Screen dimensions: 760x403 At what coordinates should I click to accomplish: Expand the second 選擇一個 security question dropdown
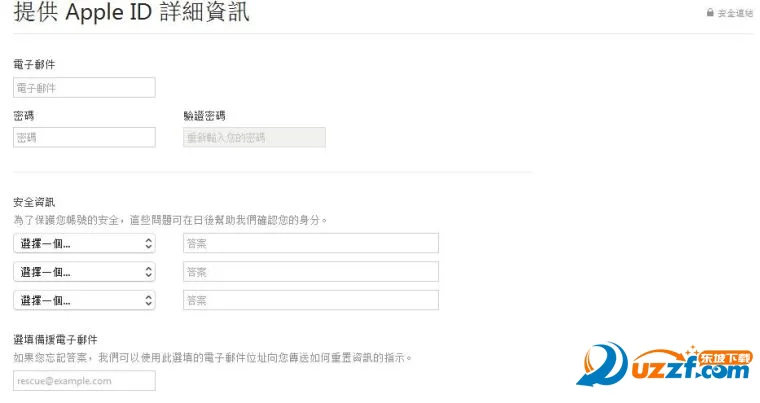point(84,272)
